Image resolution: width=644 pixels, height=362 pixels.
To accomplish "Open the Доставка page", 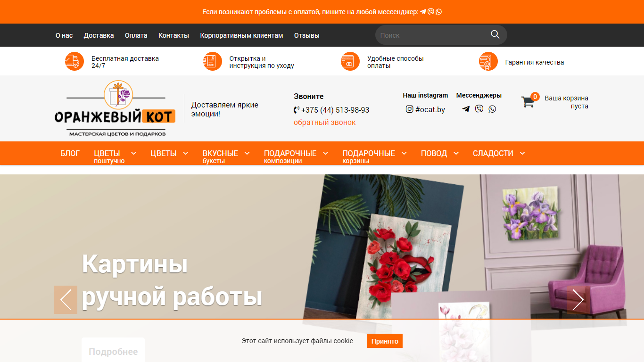I will 99,35.
